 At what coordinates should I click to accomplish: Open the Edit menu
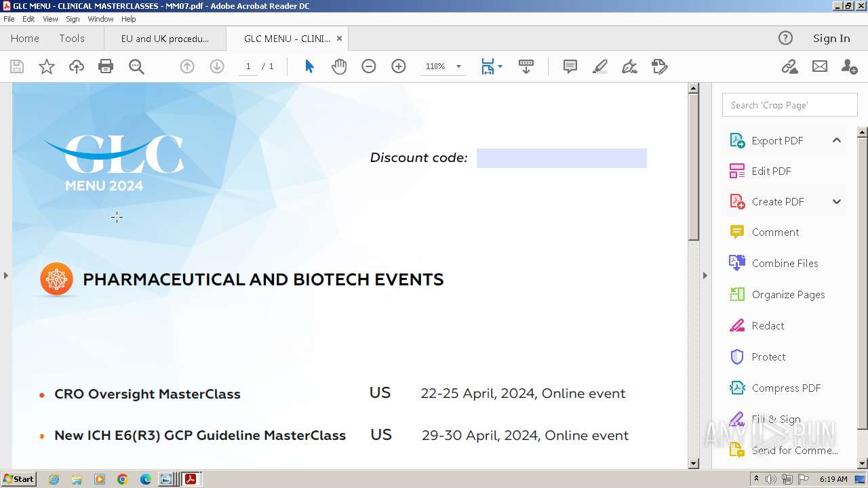pos(28,19)
